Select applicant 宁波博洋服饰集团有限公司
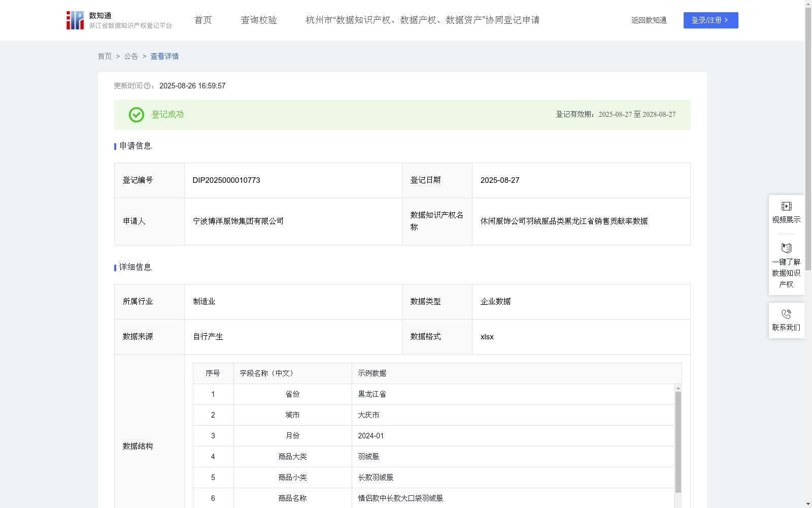This screenshot has width=812, height=508. click(238, 221)
